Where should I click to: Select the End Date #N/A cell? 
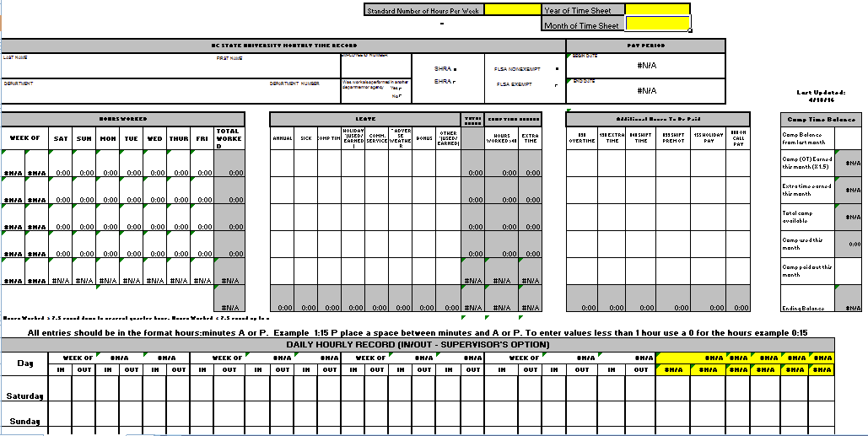coord(646,91)
